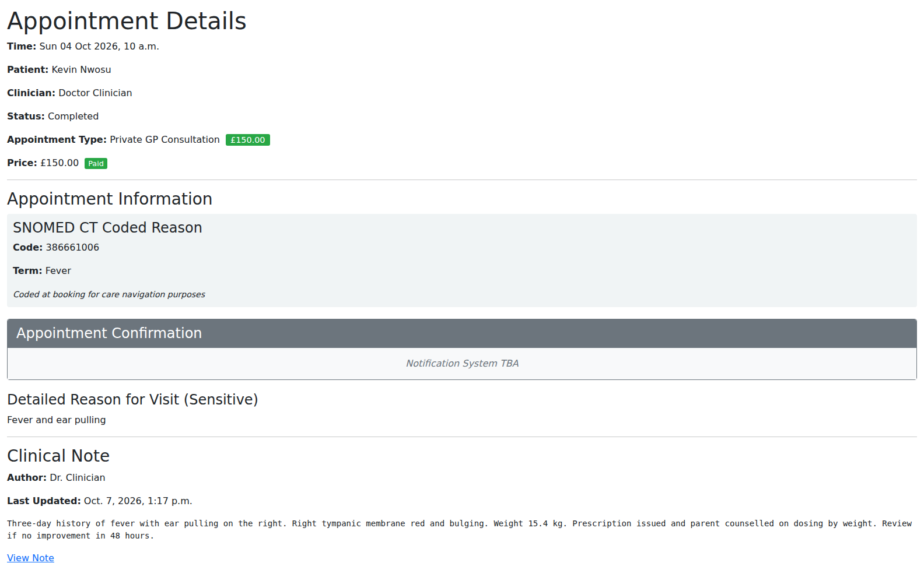The height and width of the screenshot is (570, 924).
Task: Select the Appointment Details page heading
Action: pyautogui.click(x=127, y=21)
